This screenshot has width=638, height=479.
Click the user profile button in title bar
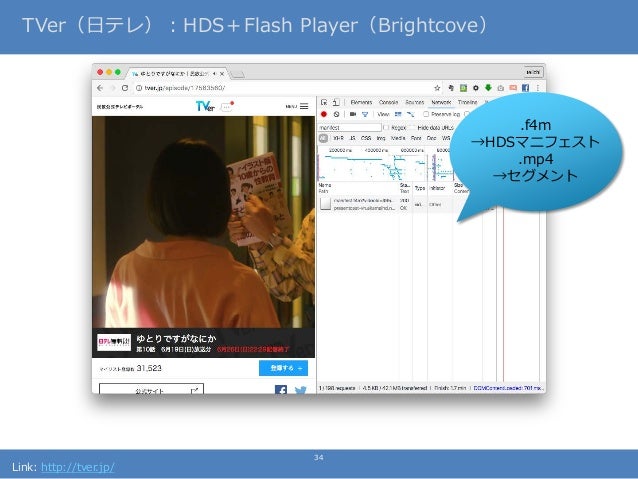tap(533, 72)
